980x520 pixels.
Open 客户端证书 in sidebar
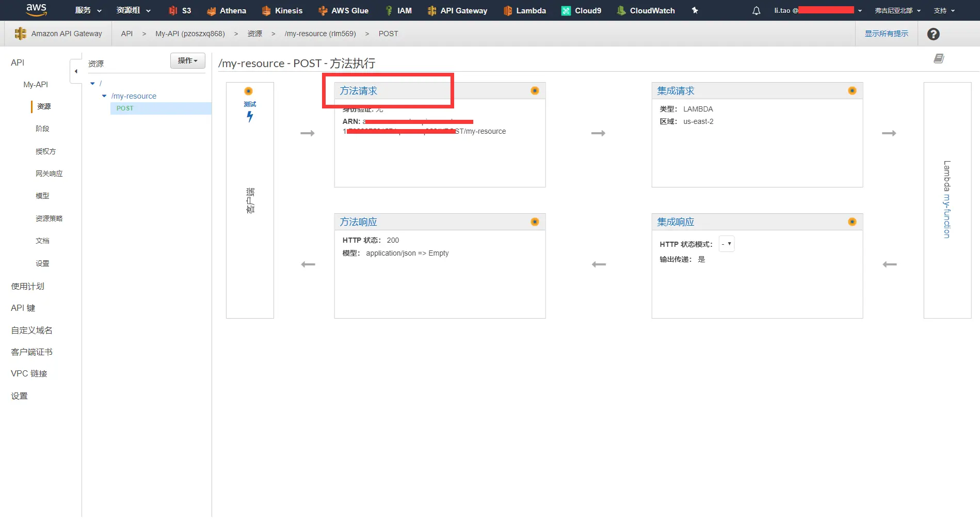click(x=31, y=352)
